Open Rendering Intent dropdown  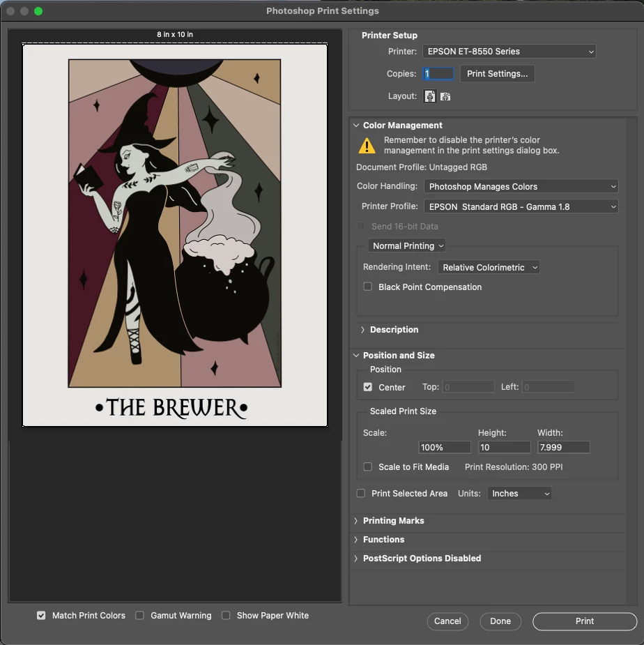pyautogui.click(x=489, y=267)
